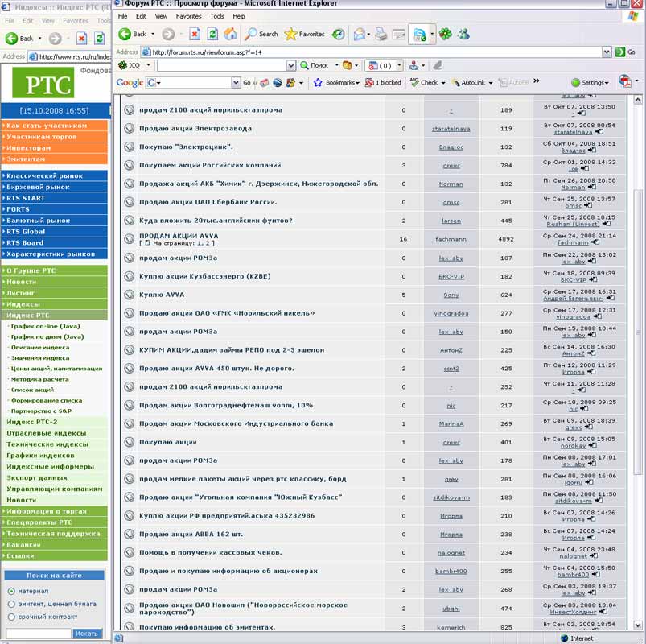
Task: Stop page loading in the forum window
Action: click(195, 35)
